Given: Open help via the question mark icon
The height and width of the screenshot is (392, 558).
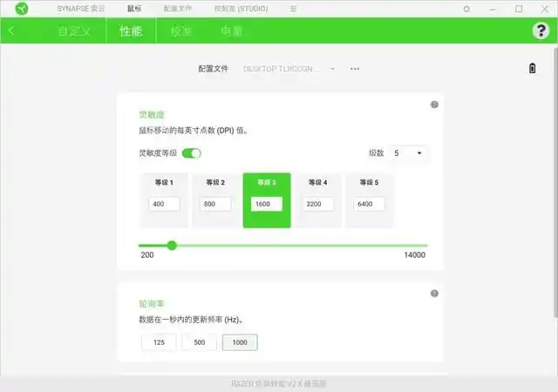Looking at the screenshot, I should (x=540, y=30).
